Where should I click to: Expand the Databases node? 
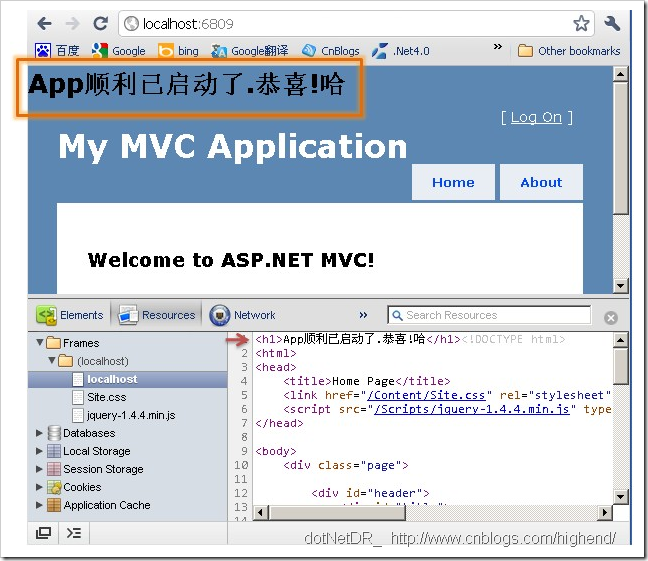[x=39, y=433]
